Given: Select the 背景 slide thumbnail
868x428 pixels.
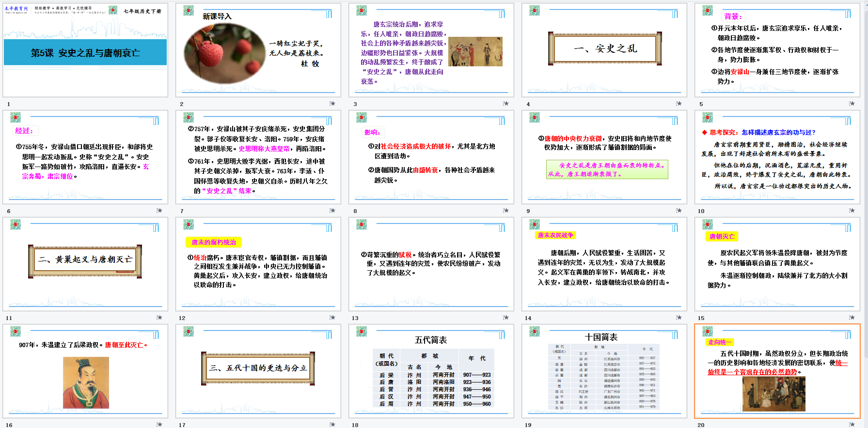Looking at the screenshot, I should click(777, 50).
